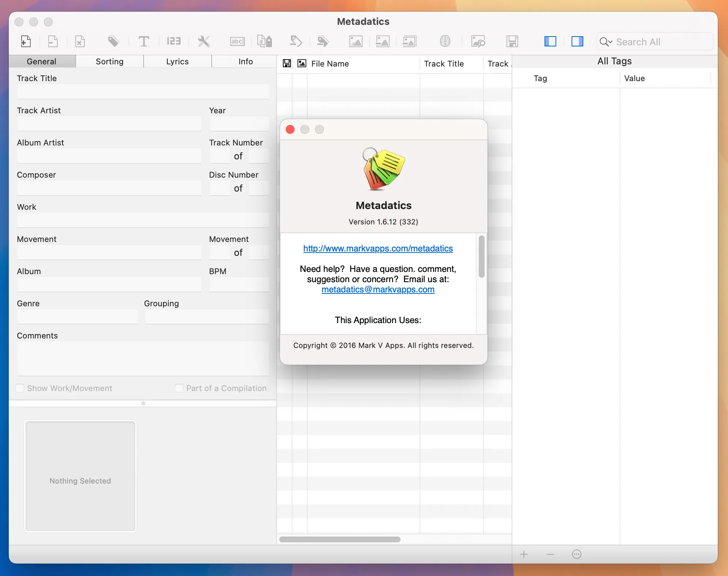Click the Composer input field
The width and height of the screenshot is (728, 576).
pos(109,188)
